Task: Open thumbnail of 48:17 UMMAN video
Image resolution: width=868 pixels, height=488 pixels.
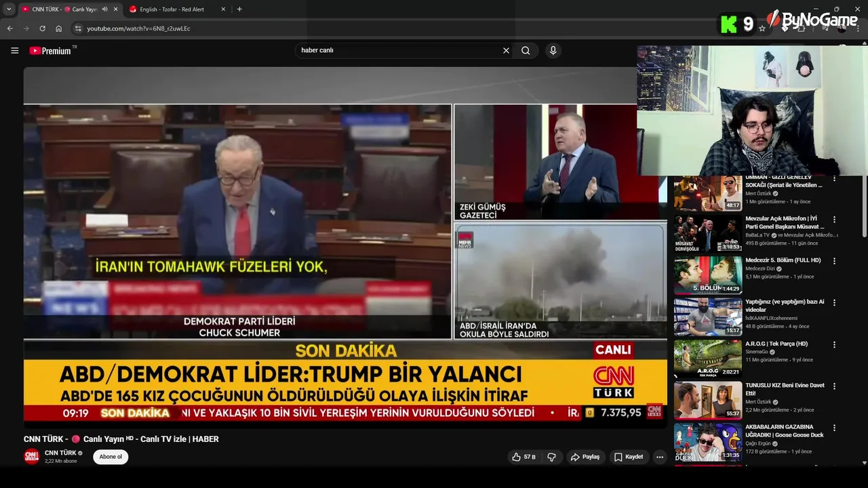Action: click(707, 192)
